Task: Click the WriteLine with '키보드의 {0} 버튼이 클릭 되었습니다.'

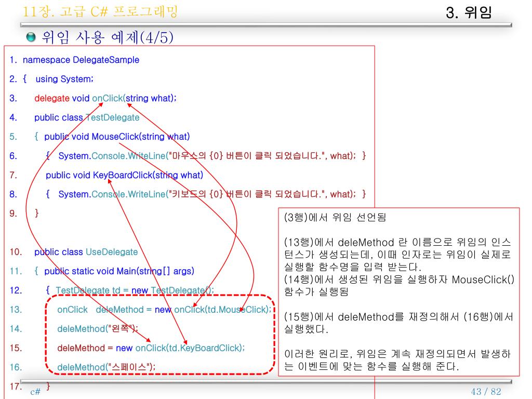Action: pyautogui.click(x=207, y=194)
